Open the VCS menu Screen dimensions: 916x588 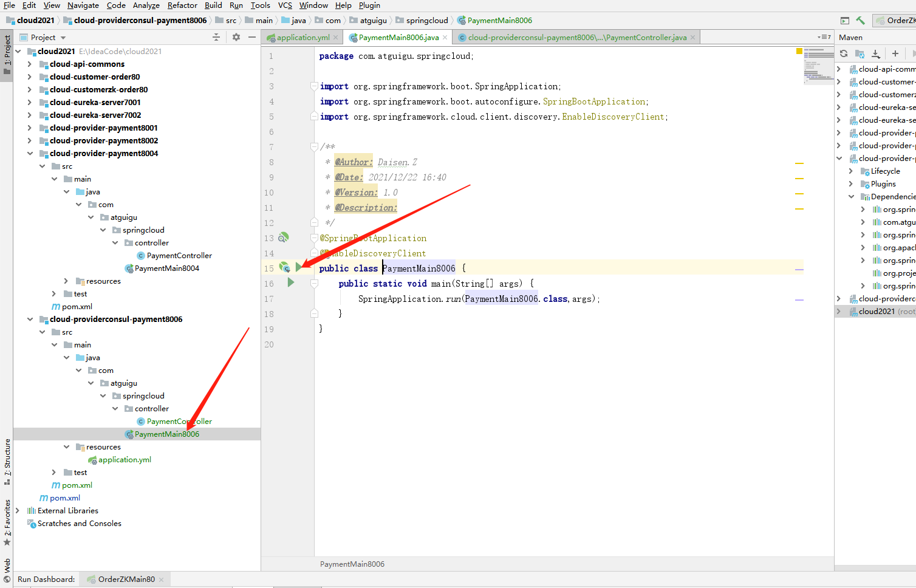click(x=285, y=5)
